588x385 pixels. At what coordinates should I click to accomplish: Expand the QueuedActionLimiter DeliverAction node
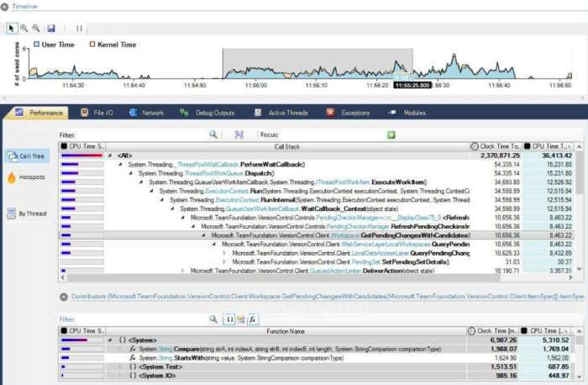point(183,271)
